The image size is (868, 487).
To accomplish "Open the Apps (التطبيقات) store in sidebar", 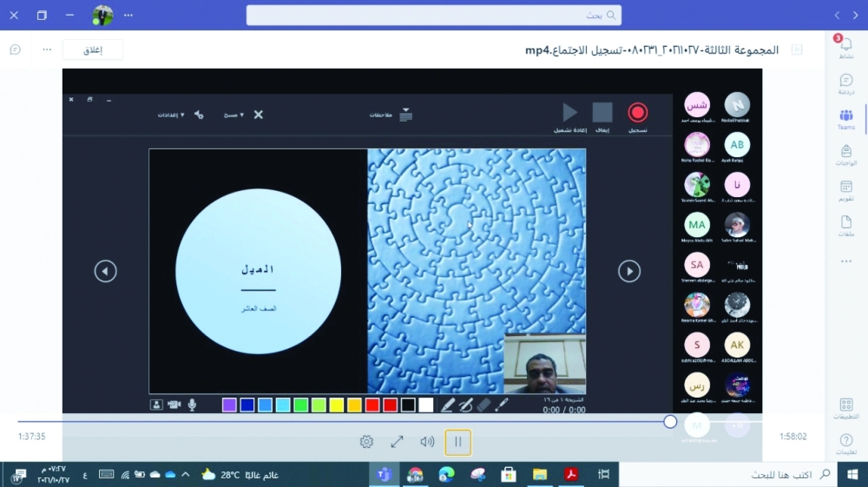I will (845, 408).
